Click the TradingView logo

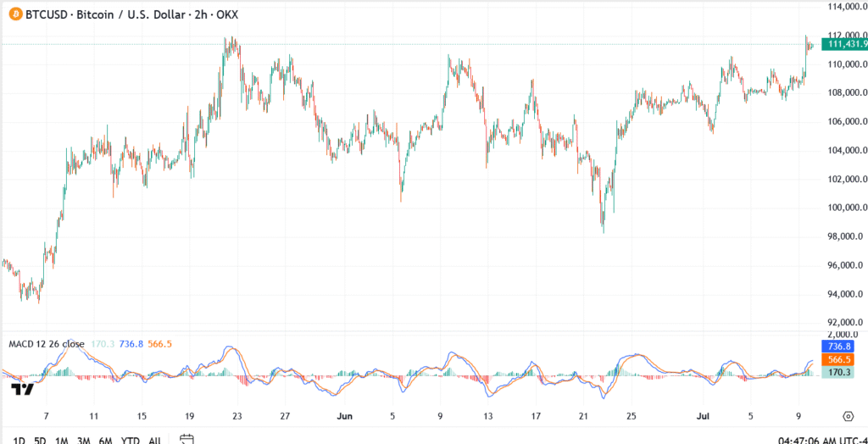coord(22,389)
